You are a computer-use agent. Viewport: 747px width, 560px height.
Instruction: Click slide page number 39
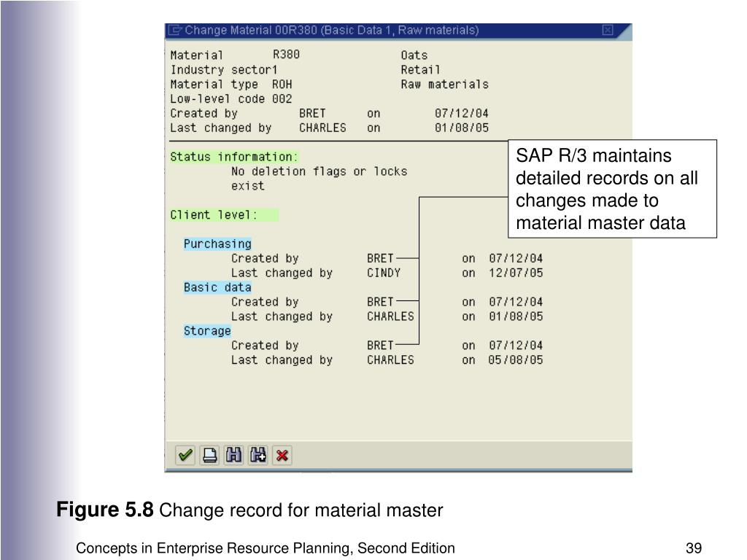694,548
